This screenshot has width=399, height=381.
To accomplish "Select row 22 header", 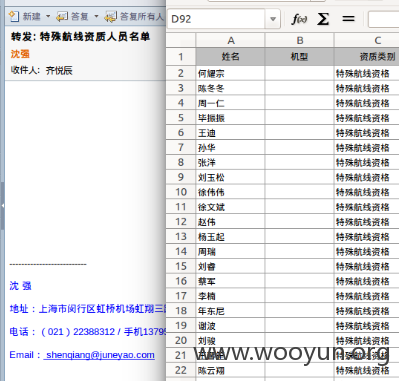I will [181, 370].
